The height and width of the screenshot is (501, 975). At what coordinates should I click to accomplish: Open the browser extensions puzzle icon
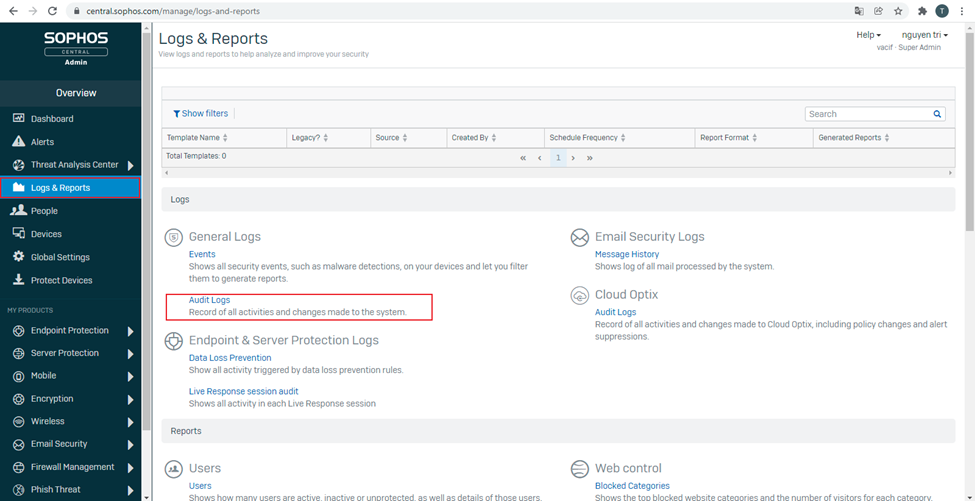923,11
